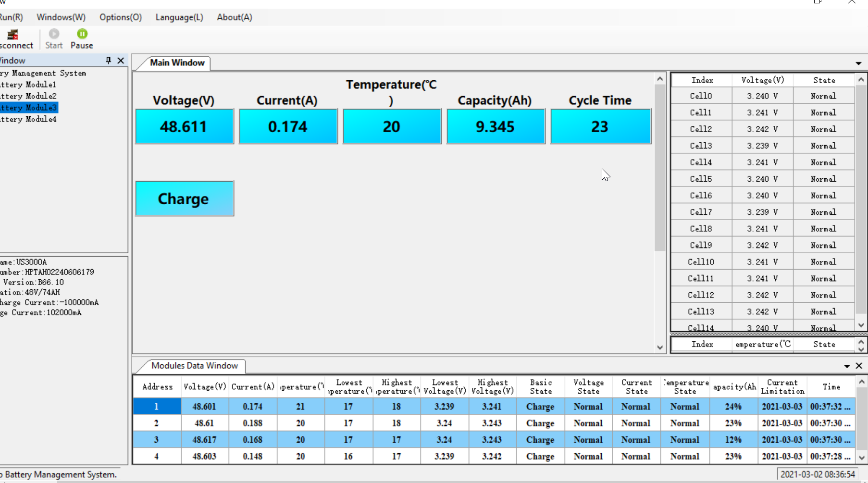
Task: Click the main window vertical scrollbar thumb
Action: 660,168
